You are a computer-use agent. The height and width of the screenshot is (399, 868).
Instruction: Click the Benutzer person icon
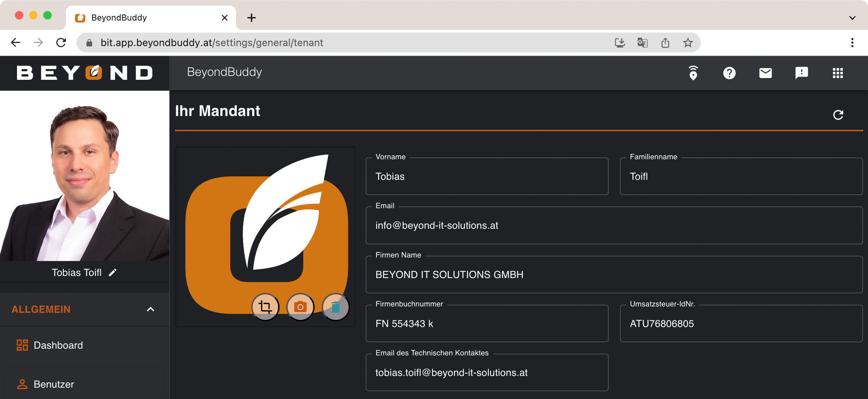22,384
